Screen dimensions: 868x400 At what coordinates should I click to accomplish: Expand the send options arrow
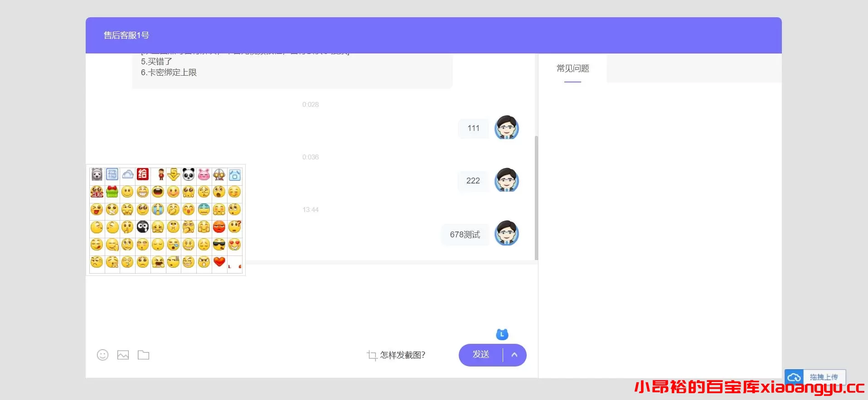coord(514,355)
